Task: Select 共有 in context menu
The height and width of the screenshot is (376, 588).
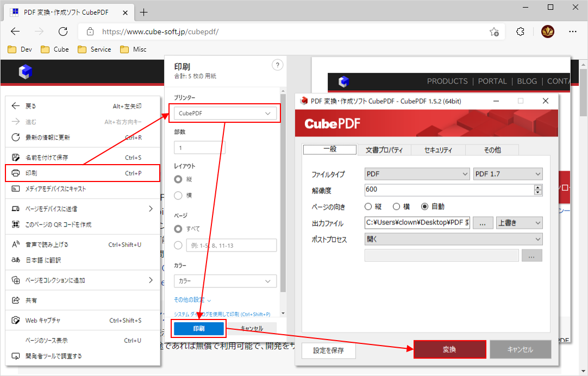Action: pyautogui.click(x=83, y=300)
